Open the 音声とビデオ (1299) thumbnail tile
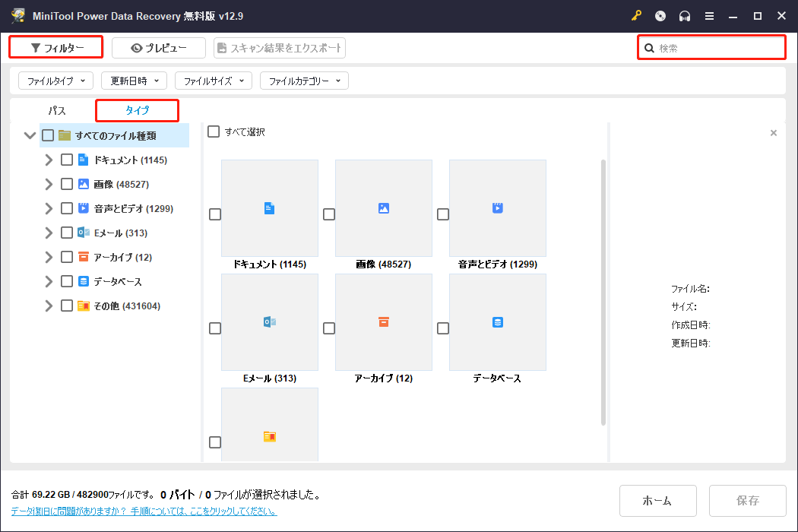The height and width of the screenshot is (532, 798). [x=498, y=208]
